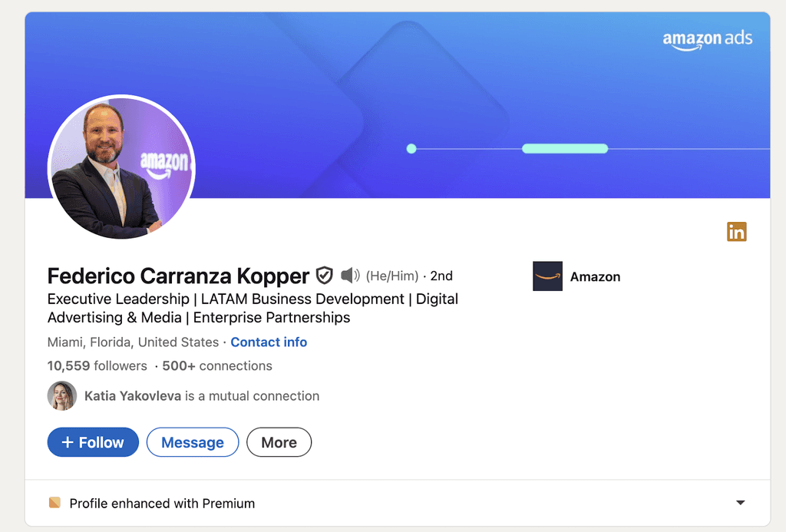Screen dimensions: 786x532
Task: Click the gold Premium badge icon
Action: coord(54,503)
